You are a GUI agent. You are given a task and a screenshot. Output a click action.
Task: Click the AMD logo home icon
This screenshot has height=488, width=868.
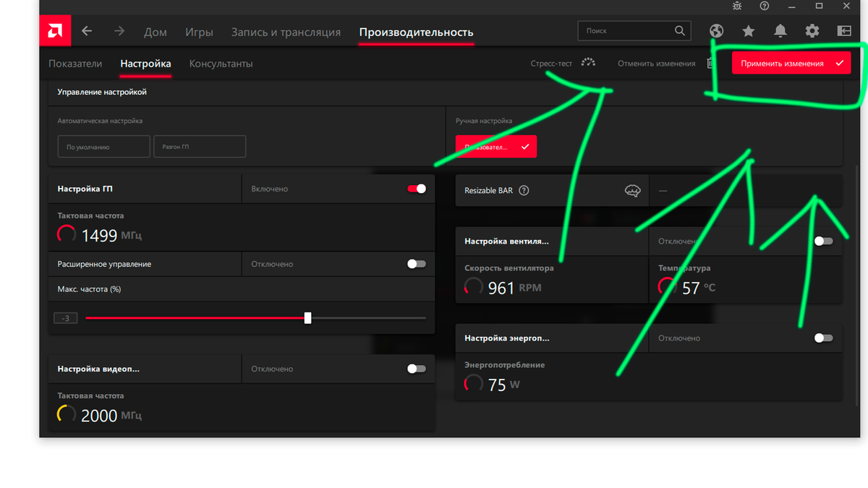click(55, 31)
